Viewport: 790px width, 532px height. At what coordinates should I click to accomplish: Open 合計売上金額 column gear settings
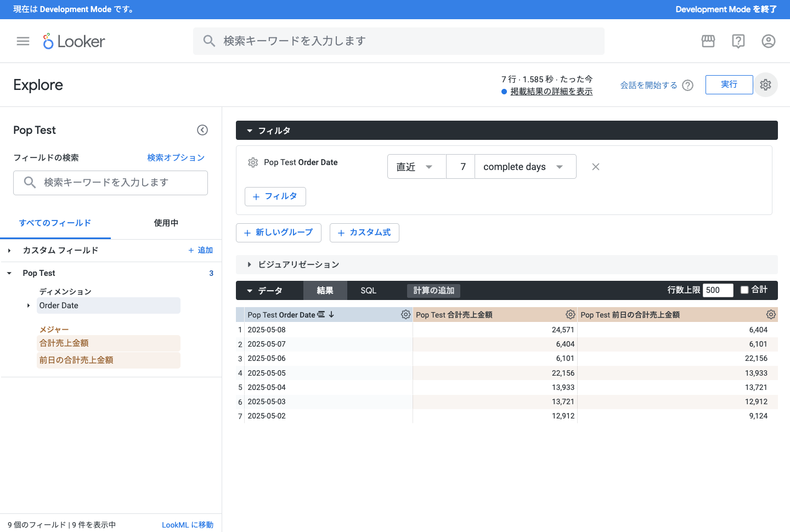pos(571,315)
